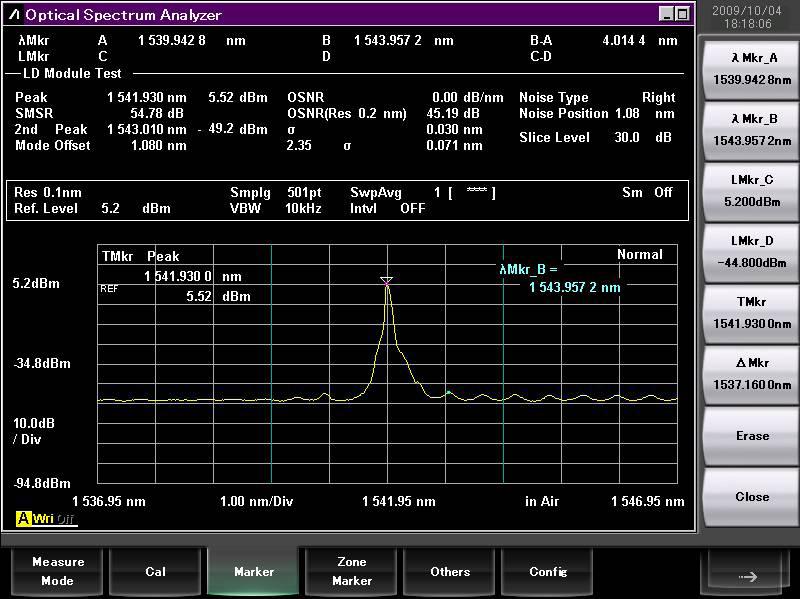Toggle the Intvl OFF setting
The width and height of the screenshot is (800, 599).
coord(387,208)
